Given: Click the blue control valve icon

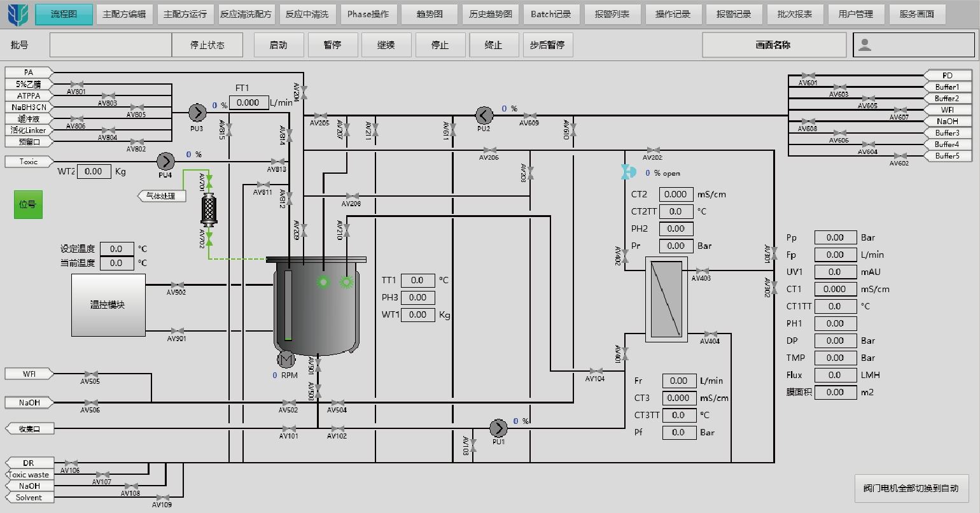Looking at the screenshot, I should [x=629, y=172].
